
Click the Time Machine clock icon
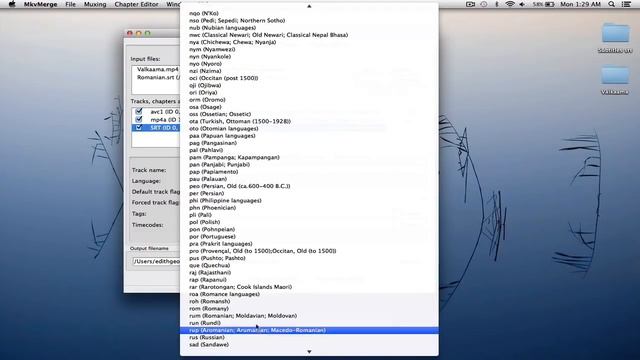tap(484, 4)
